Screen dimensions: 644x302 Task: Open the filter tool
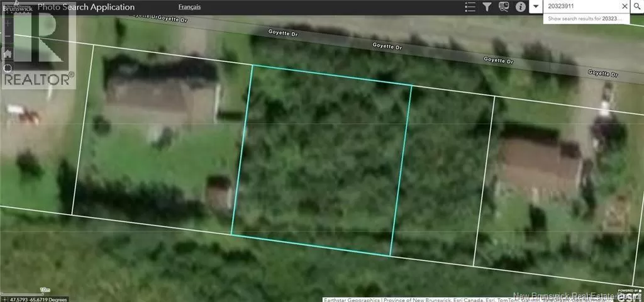487,7
